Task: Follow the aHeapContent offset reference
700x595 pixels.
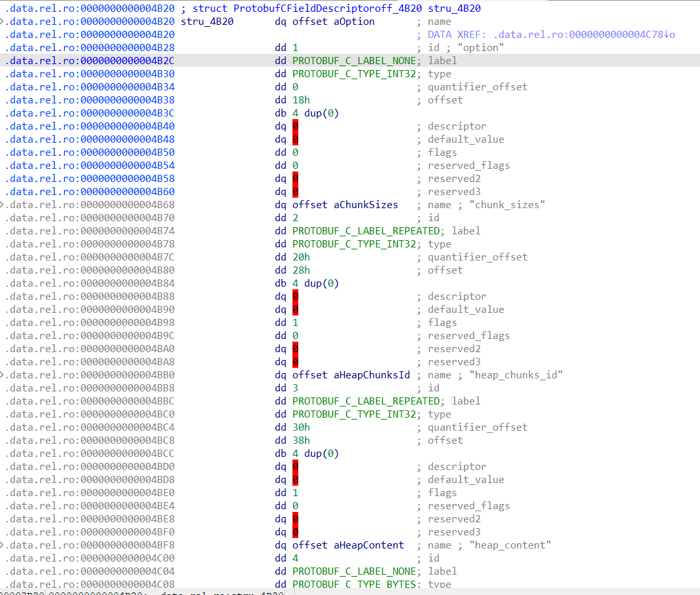Action: click(x=369, y=545)
